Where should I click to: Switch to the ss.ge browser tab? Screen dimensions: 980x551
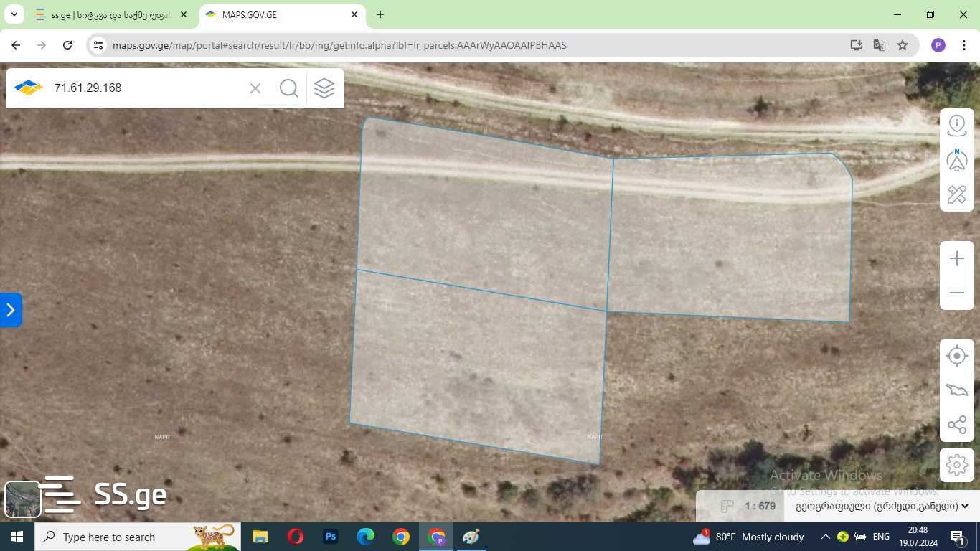pos(108,14)
